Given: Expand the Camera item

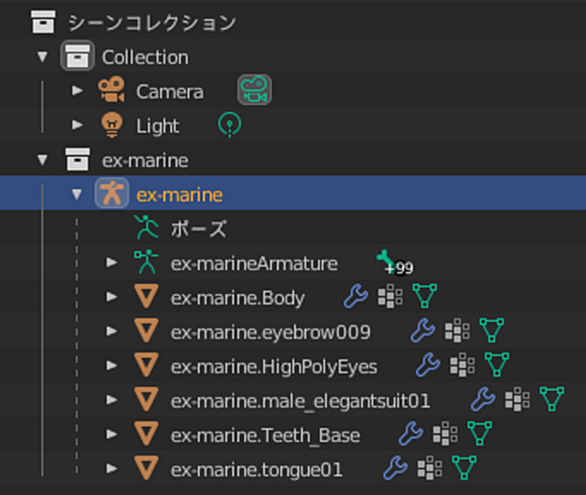Looking at the screenshot, I should click(x=77, y=90).
